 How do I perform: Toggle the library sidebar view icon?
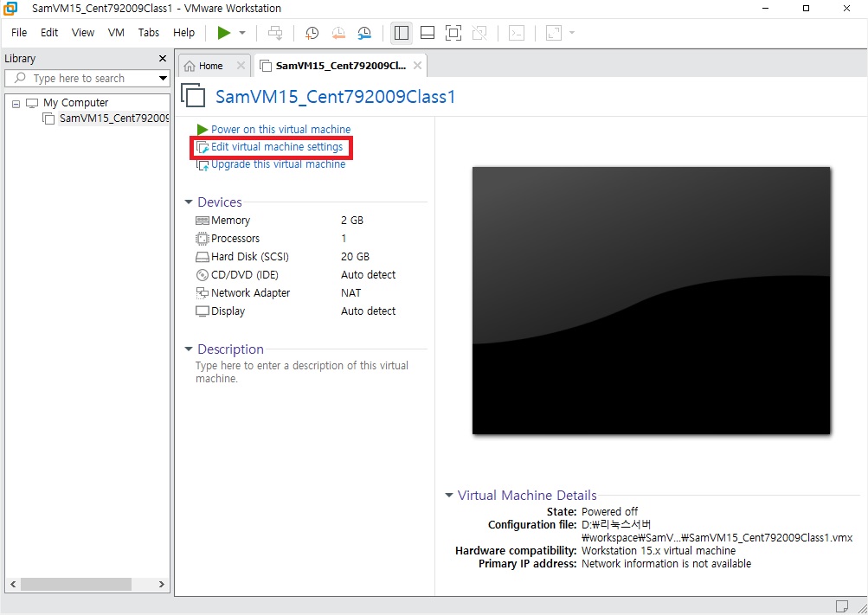tap(402, 33)
